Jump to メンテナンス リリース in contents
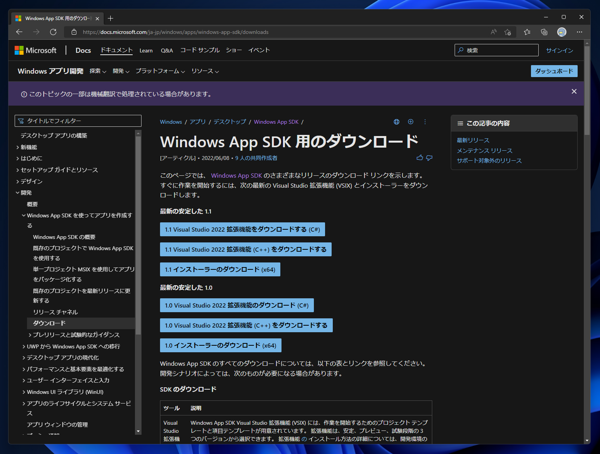Viewport: 600px width, 454px height. (x=484, y=151)
